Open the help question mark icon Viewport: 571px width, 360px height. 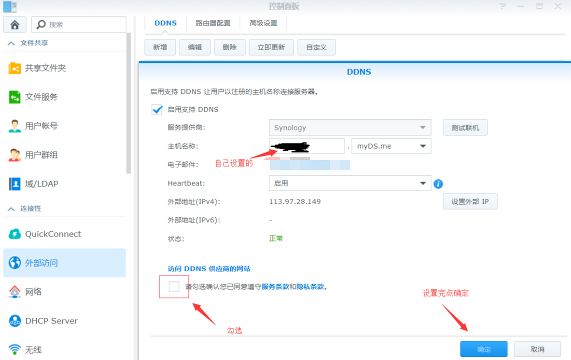click(503, 6)
